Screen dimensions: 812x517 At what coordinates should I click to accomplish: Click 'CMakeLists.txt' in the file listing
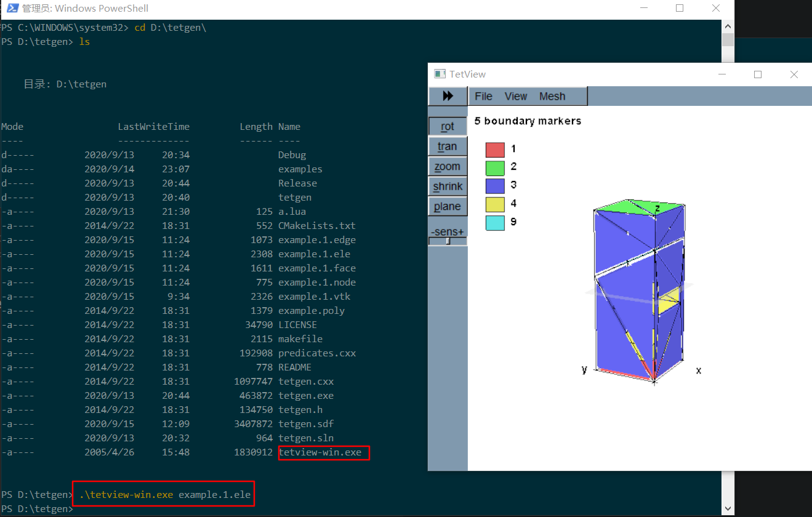pos(317,225)
